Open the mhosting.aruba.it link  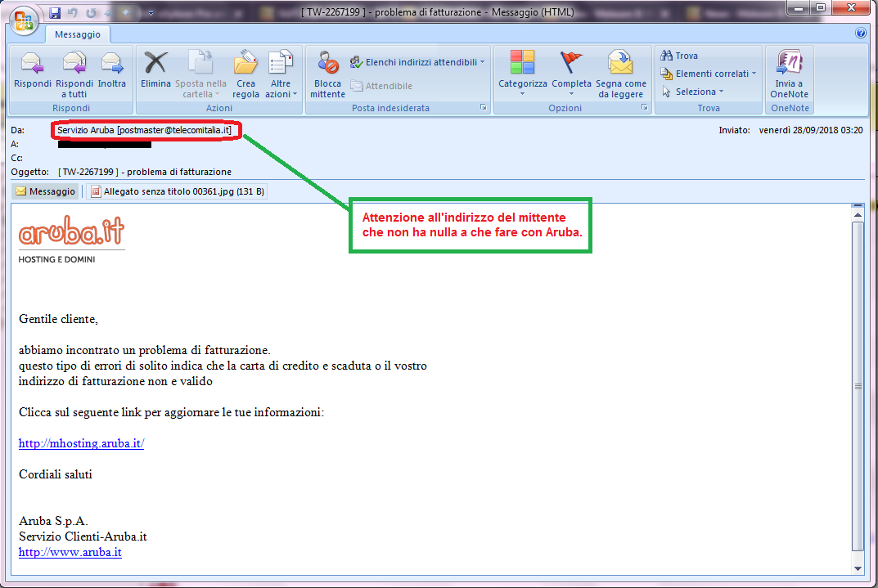[x=81, y=443]
